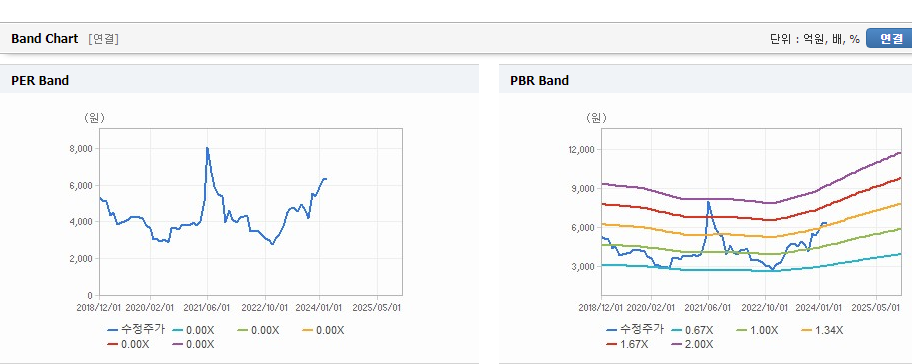Click the 6,000 y-axis label in PBR chart

[582, 227]
